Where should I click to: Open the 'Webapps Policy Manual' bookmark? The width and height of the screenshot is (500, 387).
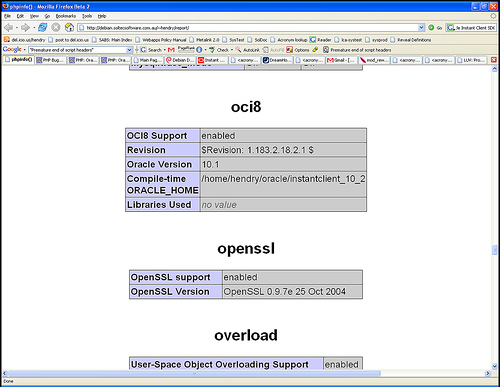click(x=161, y=40)
